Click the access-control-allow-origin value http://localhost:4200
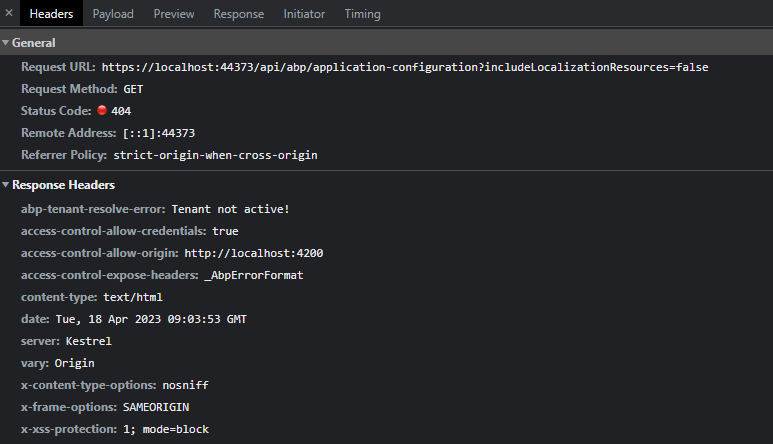773x444 pixels. [253, 253]
